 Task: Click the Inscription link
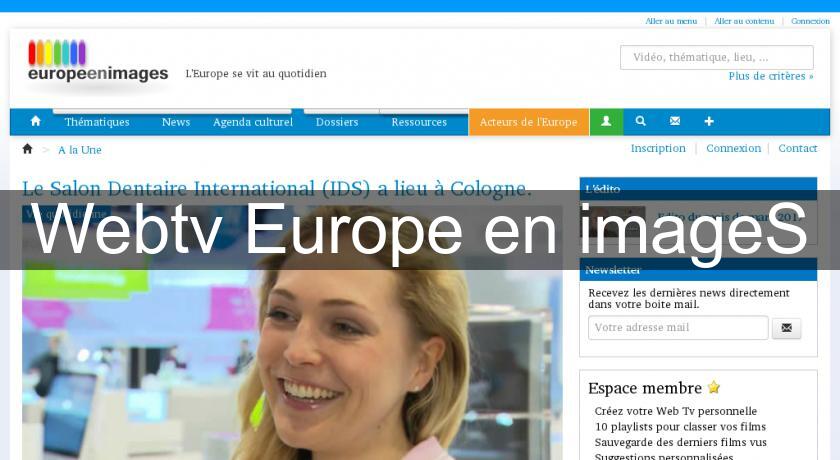[658, 148]
